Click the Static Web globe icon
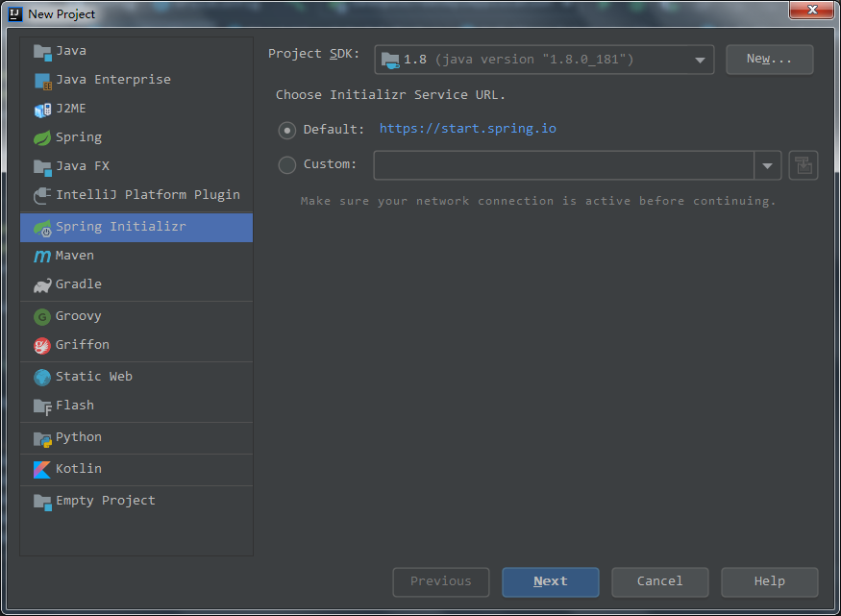The height and width of the screenshot is (616, 841). pyautogui.click(x=42, y=377)
